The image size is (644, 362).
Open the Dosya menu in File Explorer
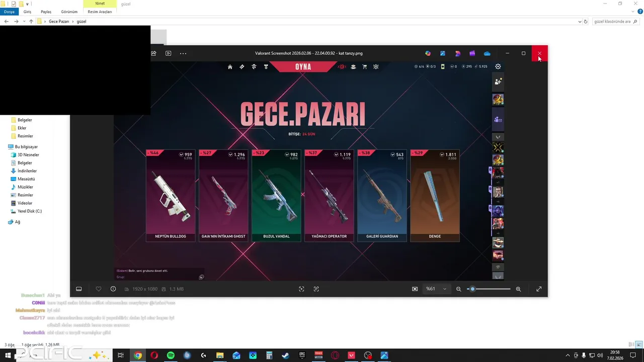(9, 12)
